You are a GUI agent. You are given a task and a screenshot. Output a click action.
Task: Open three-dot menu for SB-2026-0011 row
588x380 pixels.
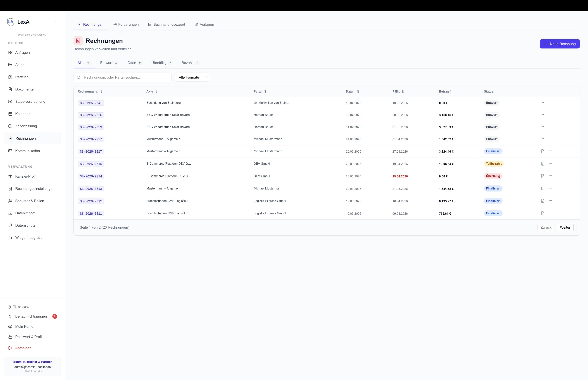coord(550,213)
